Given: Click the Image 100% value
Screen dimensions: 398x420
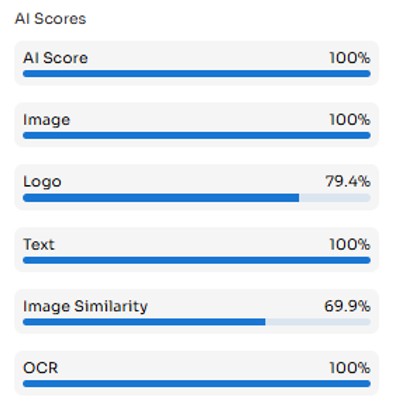Looking at the screenshot, I should click(350, 120).
